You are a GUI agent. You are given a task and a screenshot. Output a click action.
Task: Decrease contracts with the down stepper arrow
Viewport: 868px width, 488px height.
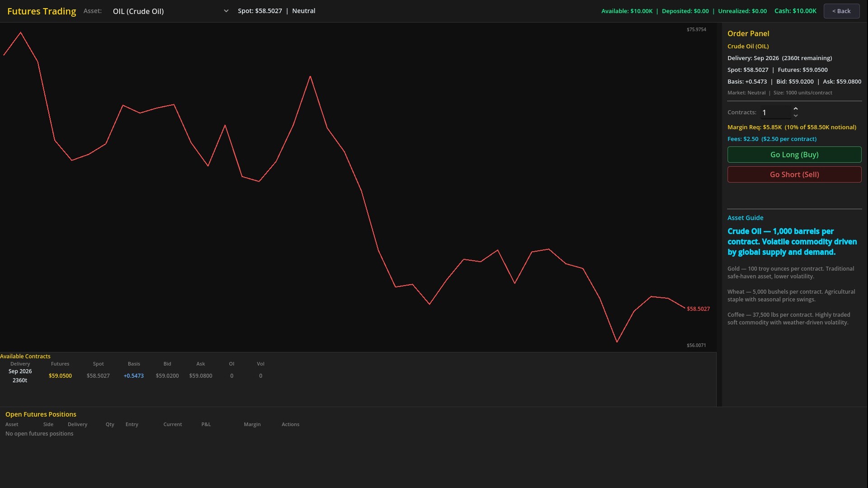796,116
